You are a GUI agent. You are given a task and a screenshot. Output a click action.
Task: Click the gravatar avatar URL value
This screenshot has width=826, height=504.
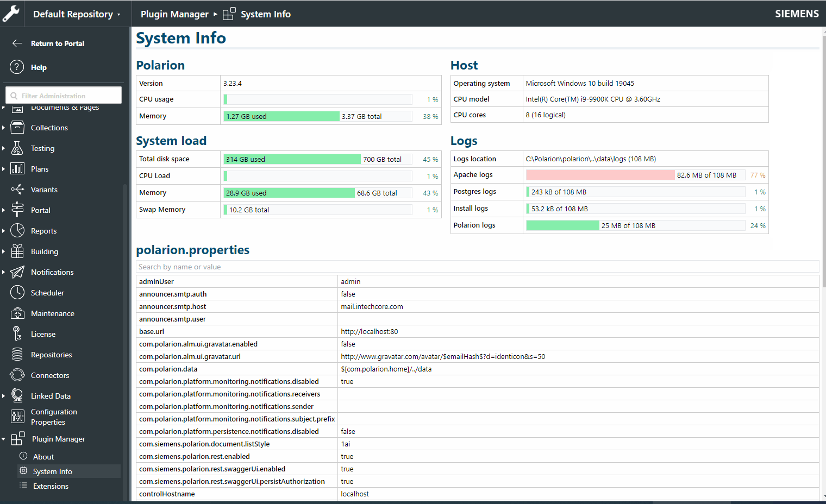coord(443,356)
